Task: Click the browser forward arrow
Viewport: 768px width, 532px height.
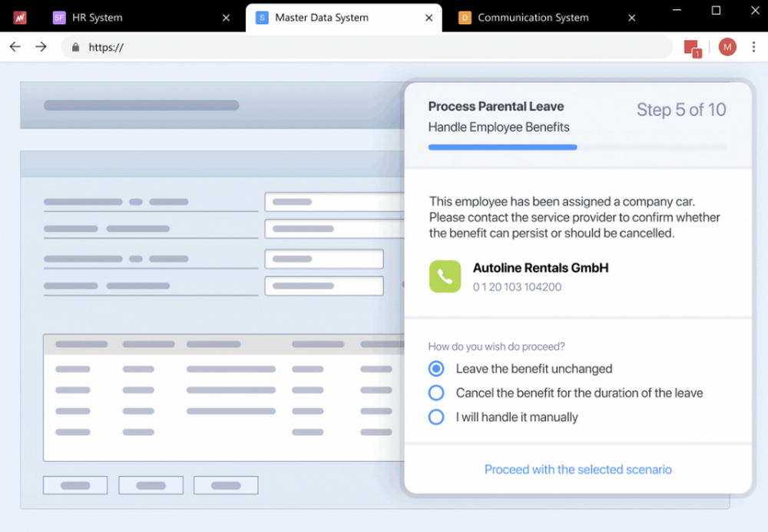Action: [x=40, y=47]
